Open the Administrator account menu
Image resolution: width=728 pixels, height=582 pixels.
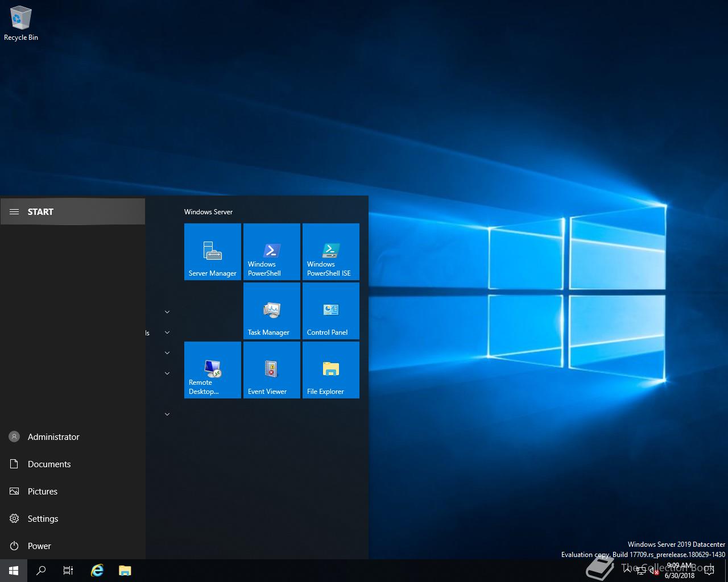click(x=73, y=436)
